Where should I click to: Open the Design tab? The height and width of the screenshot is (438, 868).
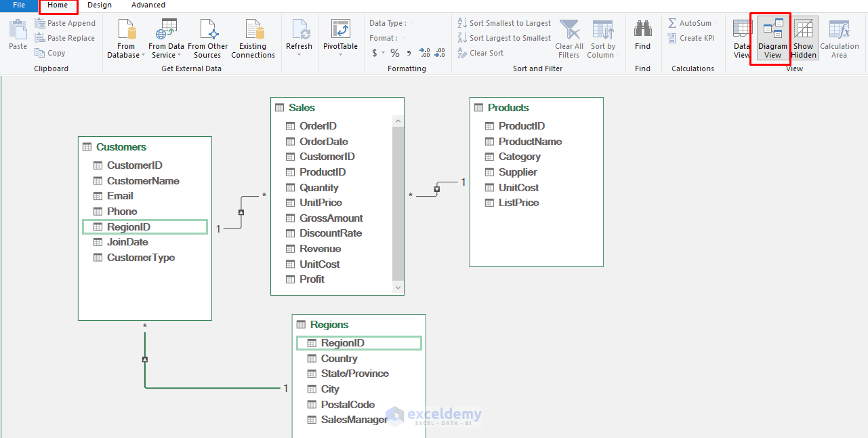[x=100, y=5]
